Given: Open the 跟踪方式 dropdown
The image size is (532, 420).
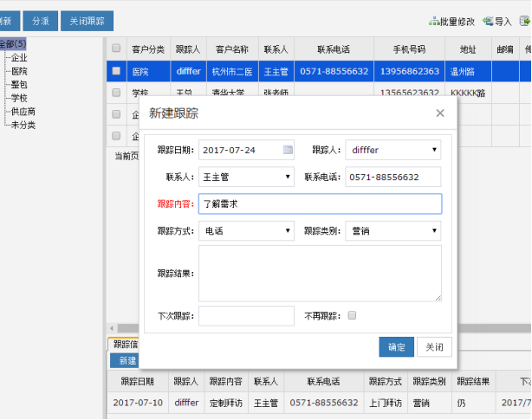Looking at the screenshot, I should pyautogui.click(x=246, y=231).
